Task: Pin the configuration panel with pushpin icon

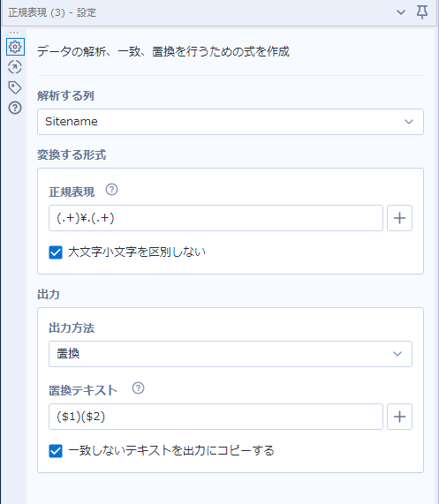Action: tap(422, 12)
